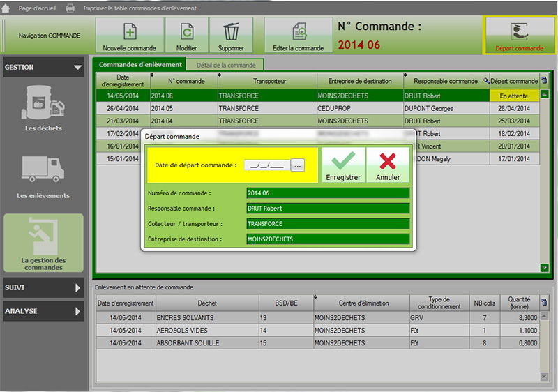Click Responsable commande column header
The width and height of the screenshot is (558, 392).
(x=446, y=81)
